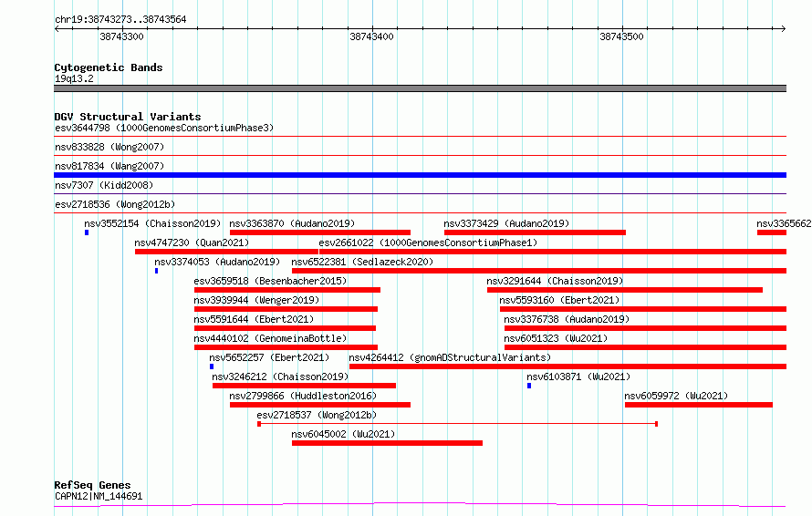Click the nsv3374053 (Audano2019) label

217,262
